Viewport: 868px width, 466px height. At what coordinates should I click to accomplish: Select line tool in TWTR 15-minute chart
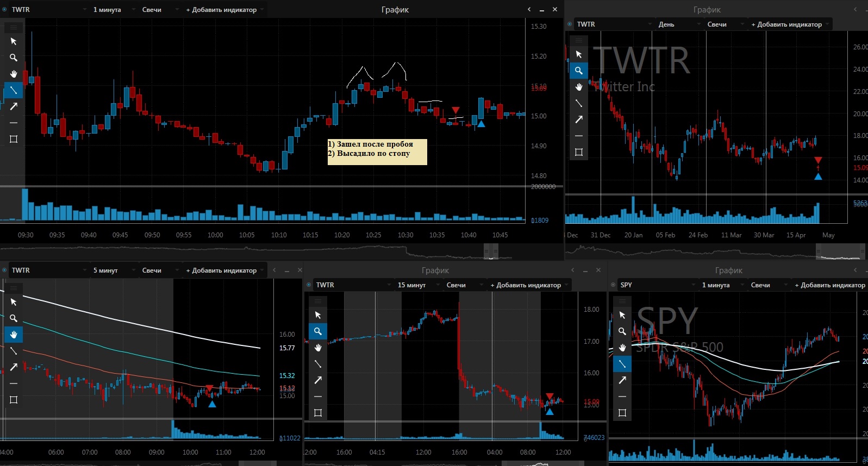click(318, 364)
